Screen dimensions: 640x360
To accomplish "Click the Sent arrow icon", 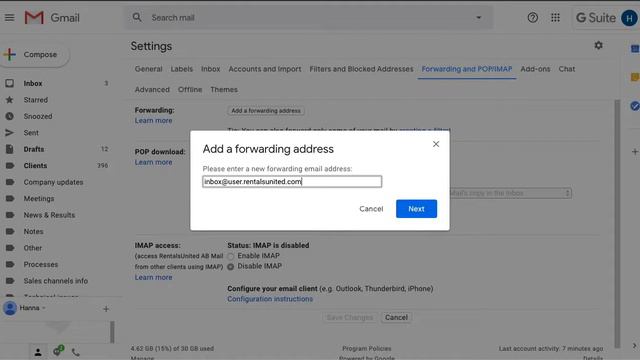I will tap(9, 133).
